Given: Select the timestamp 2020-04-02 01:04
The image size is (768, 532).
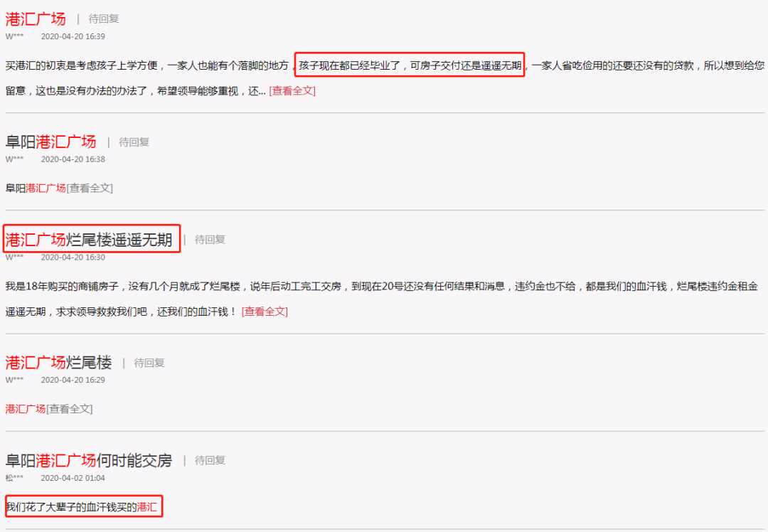Looking at the screenshot, I should (x=73, y=478).
